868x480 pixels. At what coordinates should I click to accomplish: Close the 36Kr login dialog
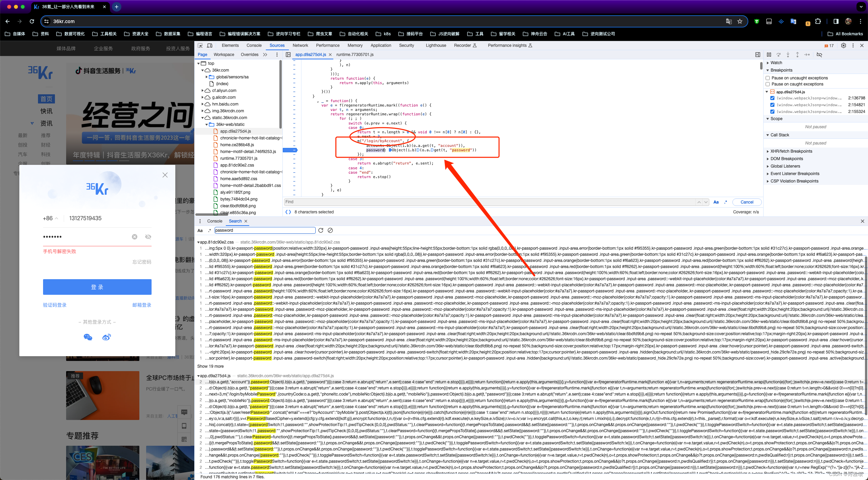point(165,175)
